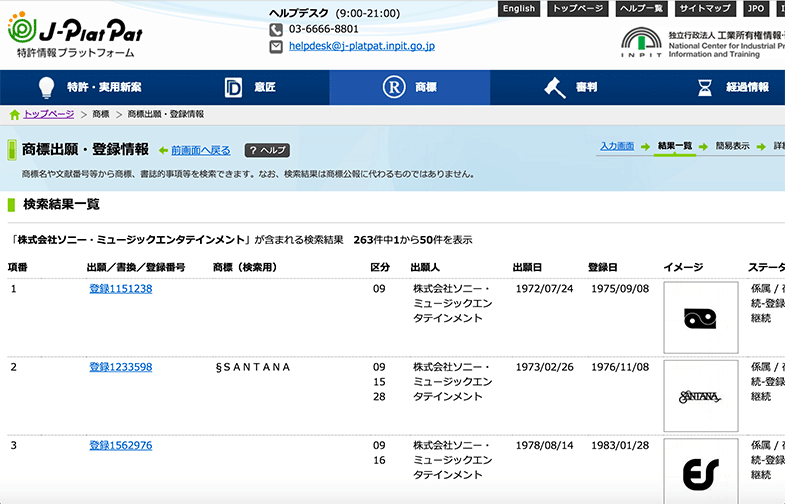Click the 商標(検索用) column header

(245, 267)
